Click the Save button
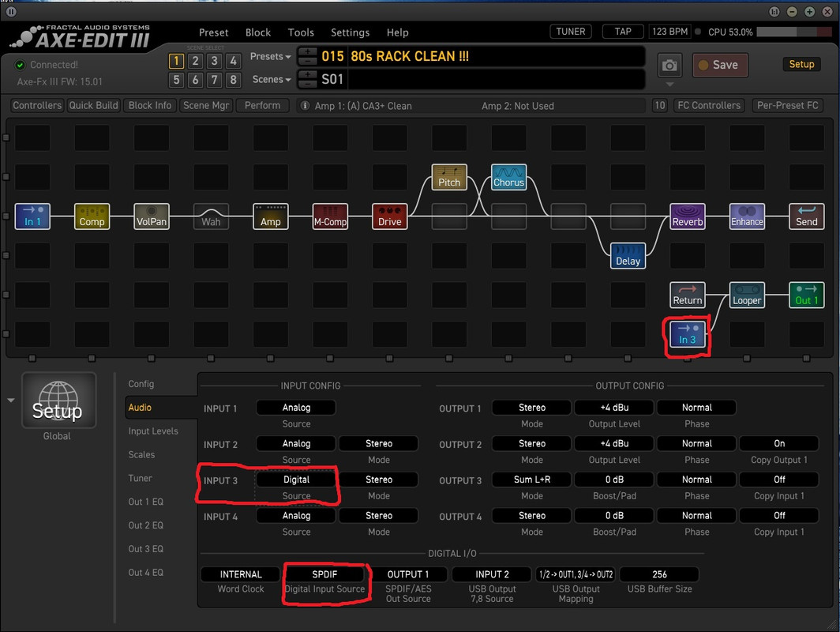This screenshot has height=632, width=840. tap(720, 65)
